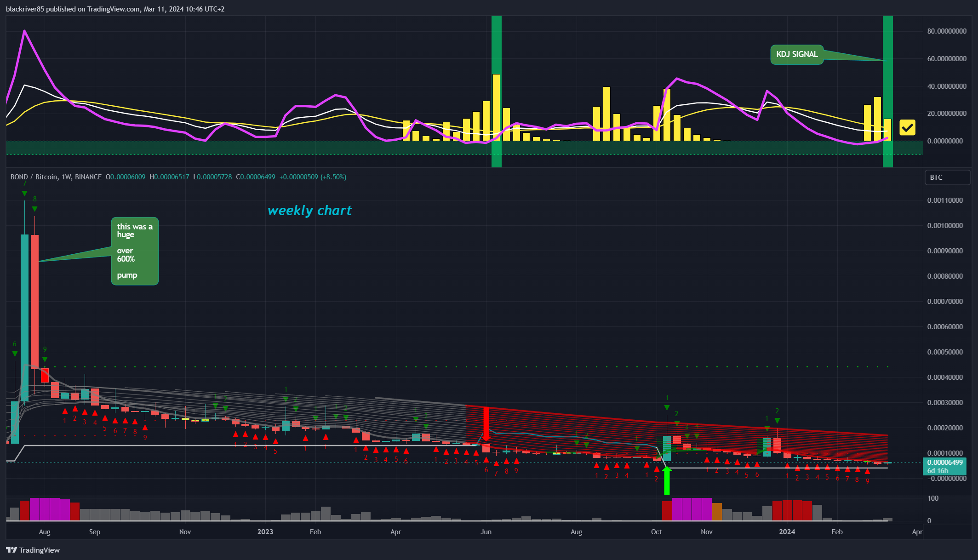Click the low value L0.00005728
Viewport: 978px width, 560px height.
tap(212, 177)
